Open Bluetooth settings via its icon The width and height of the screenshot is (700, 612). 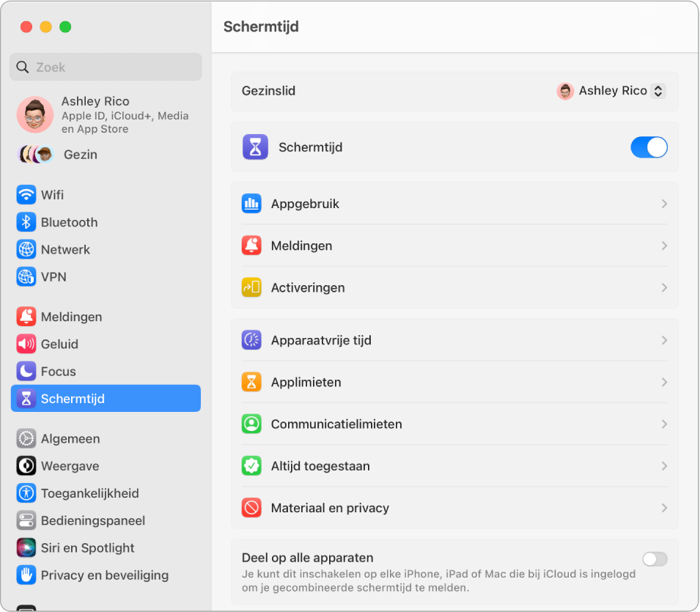tap(26, 222)
